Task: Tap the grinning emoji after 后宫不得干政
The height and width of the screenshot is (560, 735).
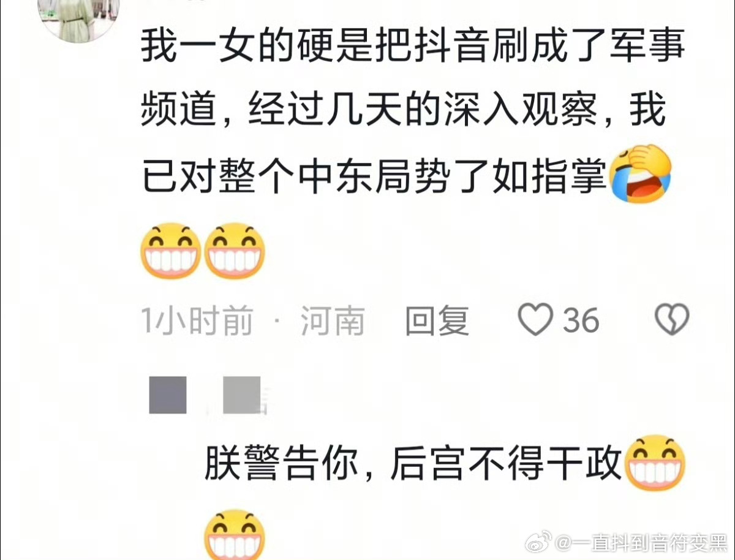Action: tap(655, 463)
